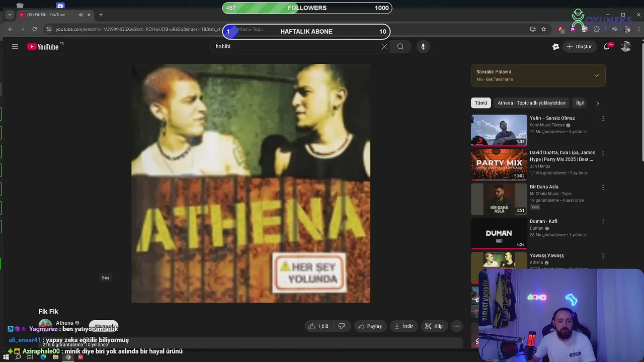This screenshot has width=644, height=362.
Task: Open Windows taskbar search
Action: (x=18, y=357)
